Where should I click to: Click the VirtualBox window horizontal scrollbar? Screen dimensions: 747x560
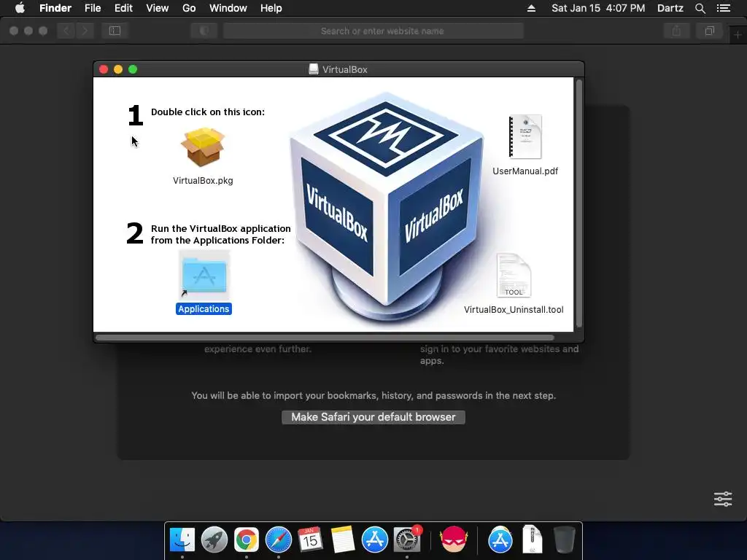(x=325, y=338)
